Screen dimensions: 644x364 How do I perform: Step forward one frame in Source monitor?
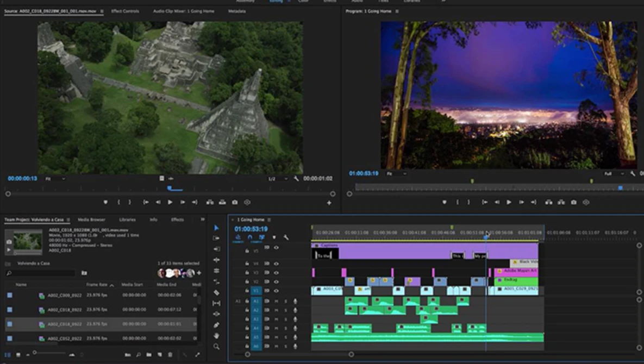(x=183, y=202)
